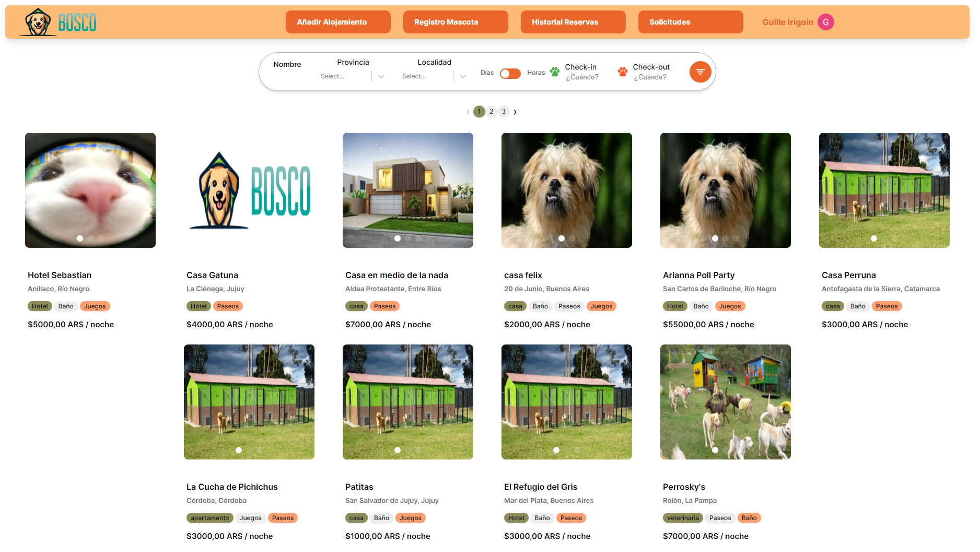Click the Registro Mascota button
Image resolution: width=980 pixels, height=552 pixels.
click(455, 22)
